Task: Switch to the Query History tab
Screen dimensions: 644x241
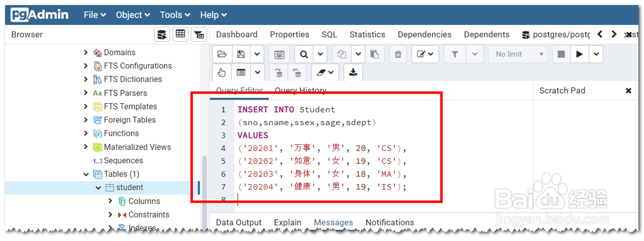Action: (x=300, y=91)
